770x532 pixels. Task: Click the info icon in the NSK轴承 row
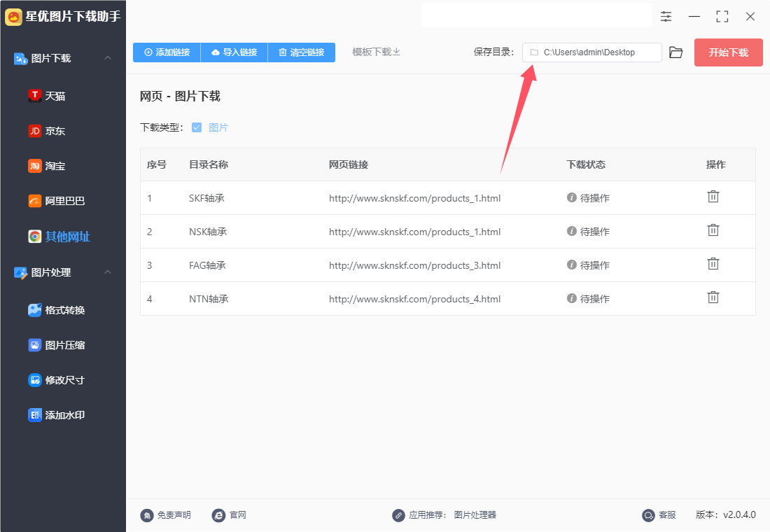coord(572,231)
